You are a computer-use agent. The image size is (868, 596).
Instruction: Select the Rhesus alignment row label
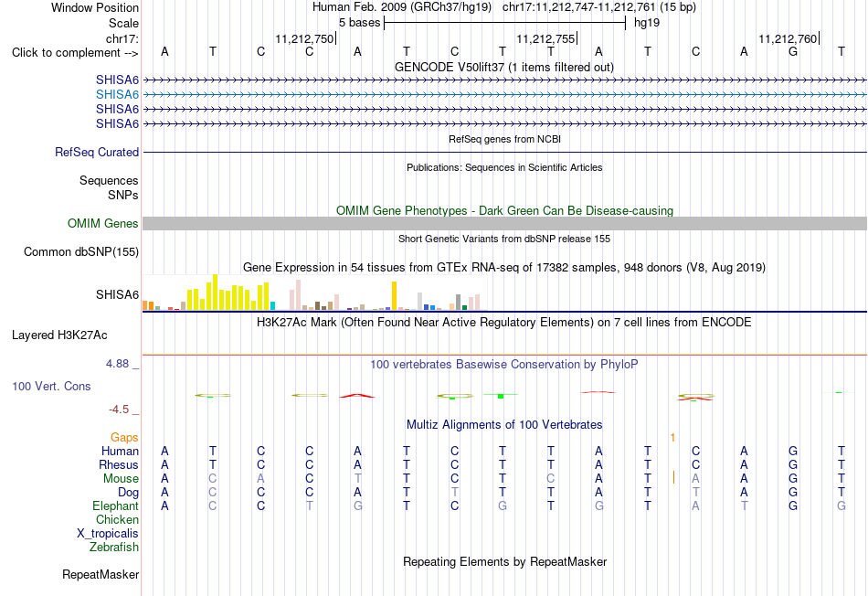pos(119,464)
